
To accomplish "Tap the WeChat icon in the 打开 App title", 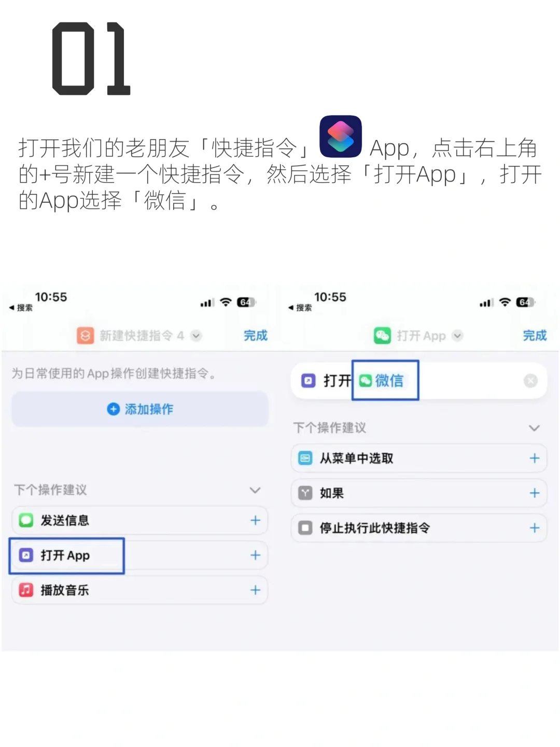I will click(x=382, y=336).
